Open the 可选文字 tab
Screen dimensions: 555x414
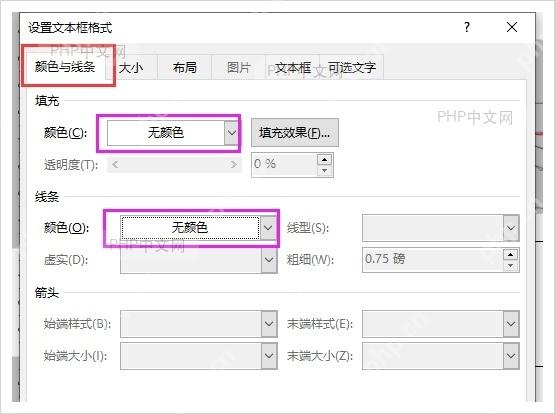351,68
